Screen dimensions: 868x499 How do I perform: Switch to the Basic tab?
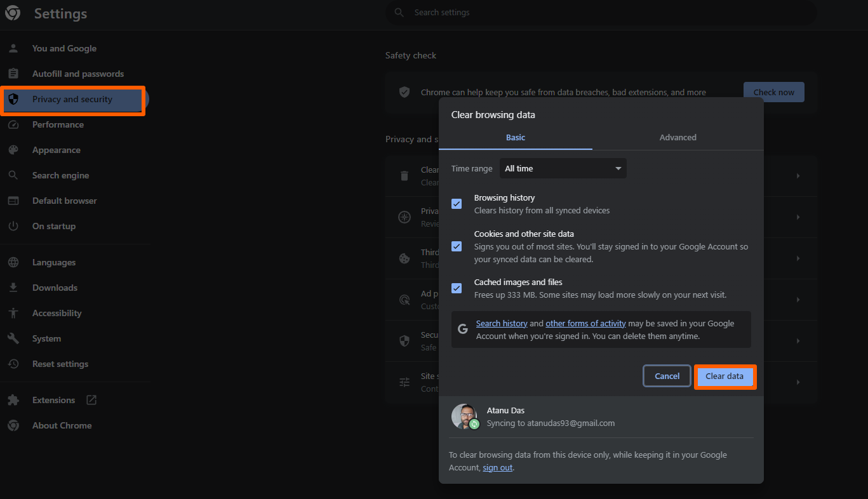tap(516, 137)
